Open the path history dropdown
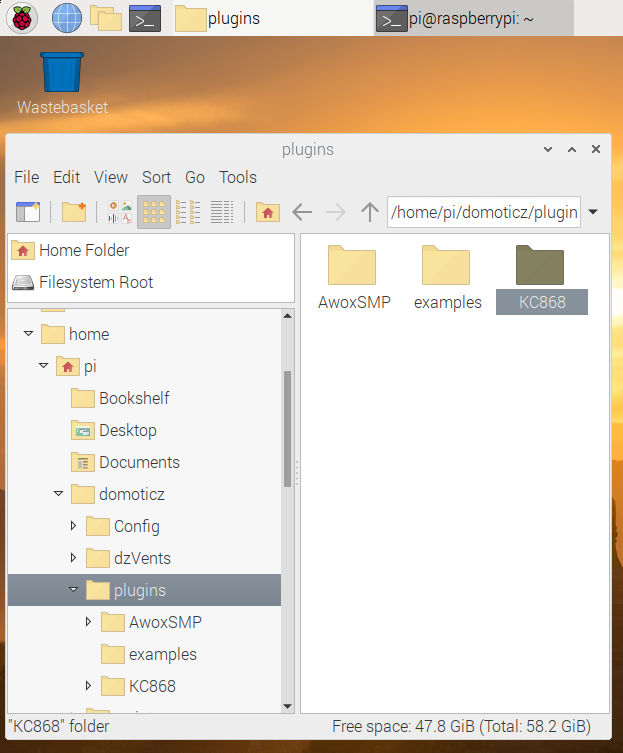 593,212
